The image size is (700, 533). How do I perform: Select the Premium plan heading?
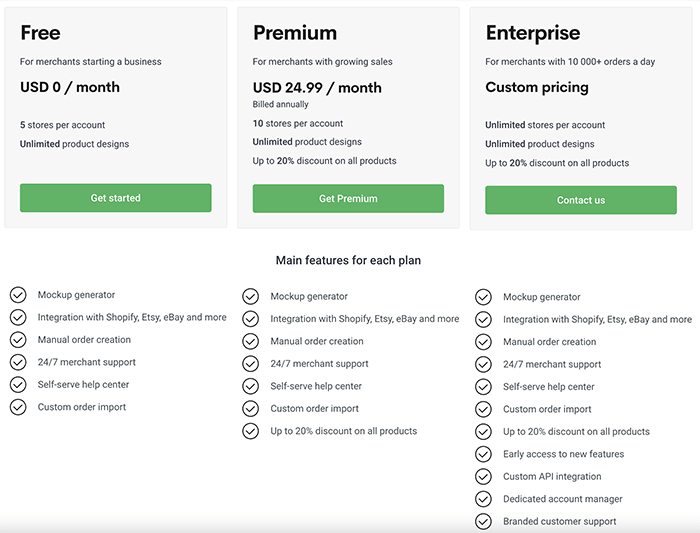click(295, 33)
